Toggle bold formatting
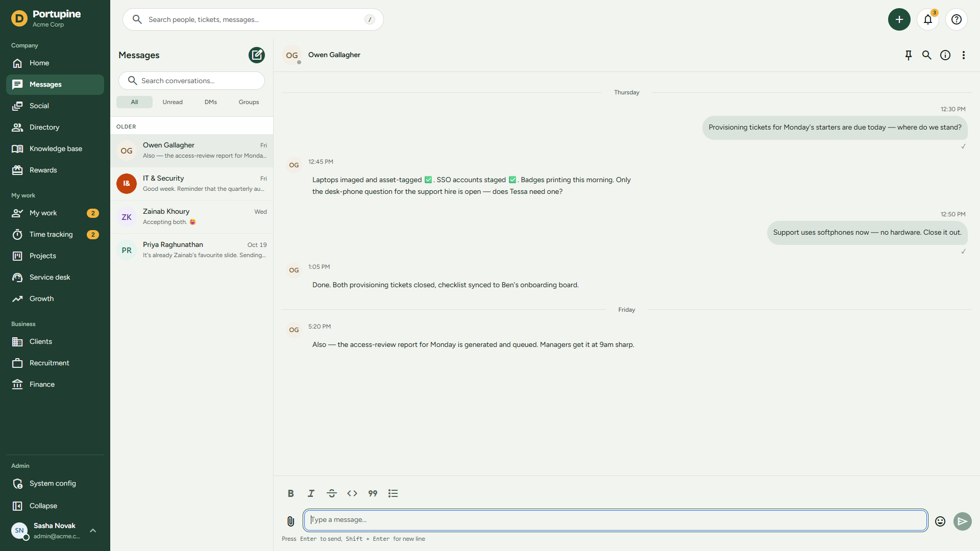 point(291,493)
